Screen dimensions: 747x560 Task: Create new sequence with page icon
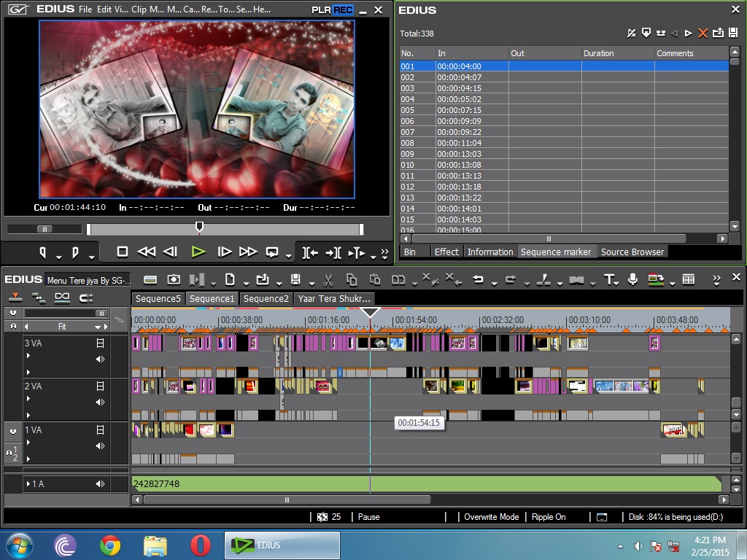[230, 279]
